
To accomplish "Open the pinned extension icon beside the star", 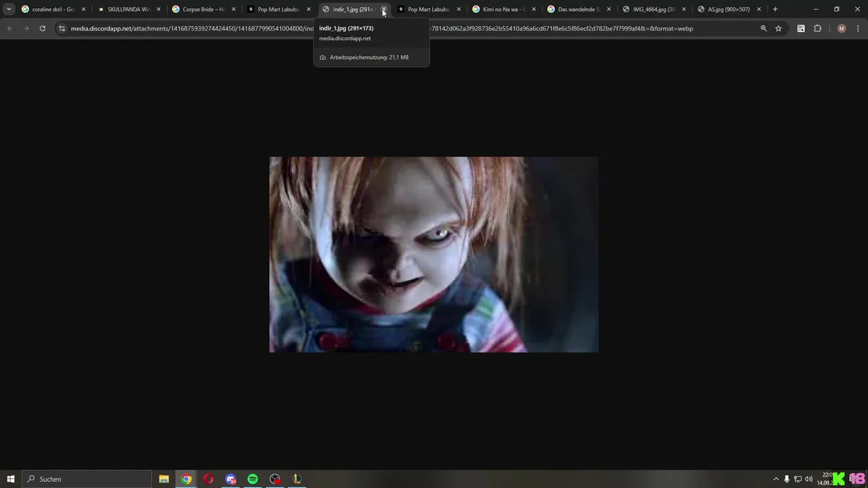I will tap(801, 28).
